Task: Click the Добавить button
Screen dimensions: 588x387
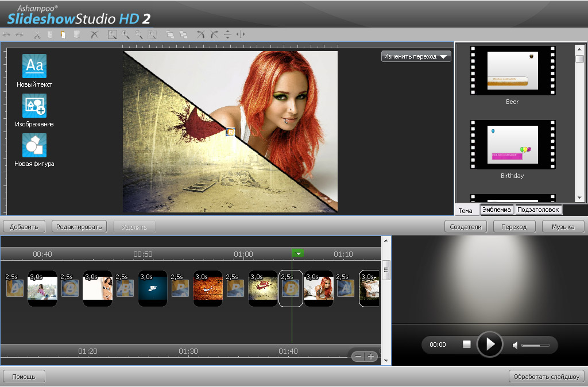Action: 24,227
